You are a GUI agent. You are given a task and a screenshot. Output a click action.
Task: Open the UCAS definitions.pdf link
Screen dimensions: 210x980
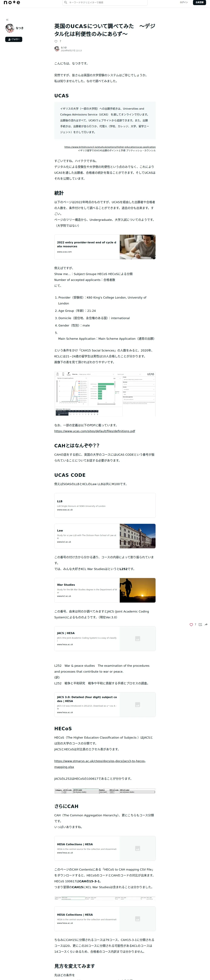tap(95, 431)
